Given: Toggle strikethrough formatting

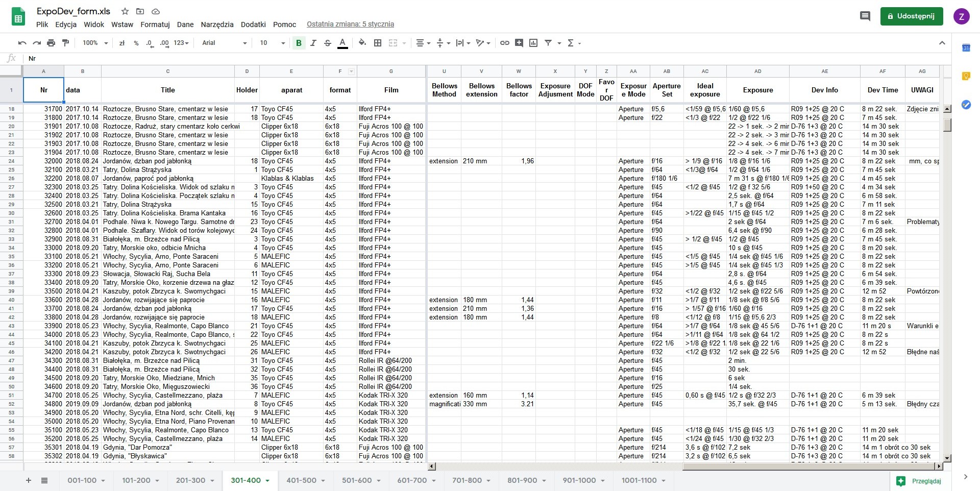Looking at the screenshot, I should click(x=328, y=43).
